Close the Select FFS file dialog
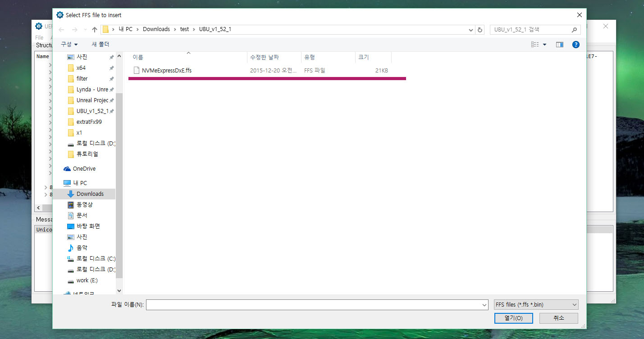 (579, 15)
